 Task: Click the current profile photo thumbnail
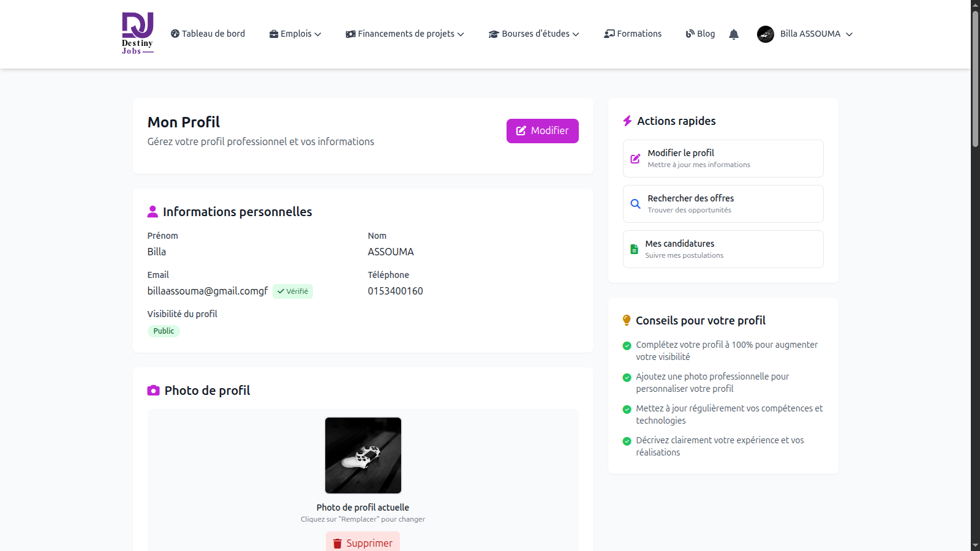363,455
